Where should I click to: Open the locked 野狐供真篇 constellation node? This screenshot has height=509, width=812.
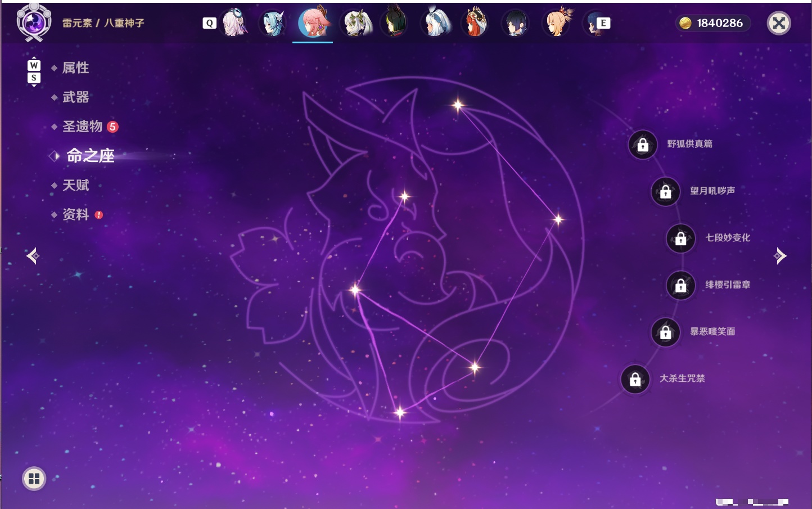pyautogui.click(x=643, y=145)
